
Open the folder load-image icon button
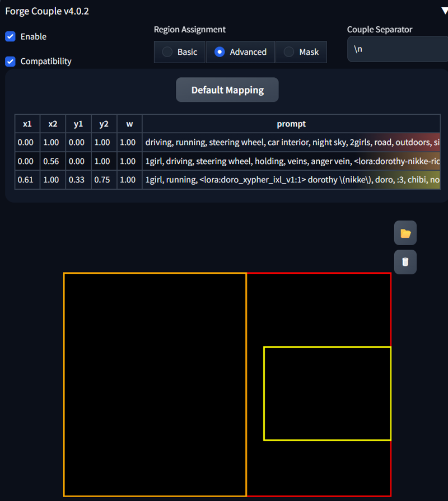405,233
